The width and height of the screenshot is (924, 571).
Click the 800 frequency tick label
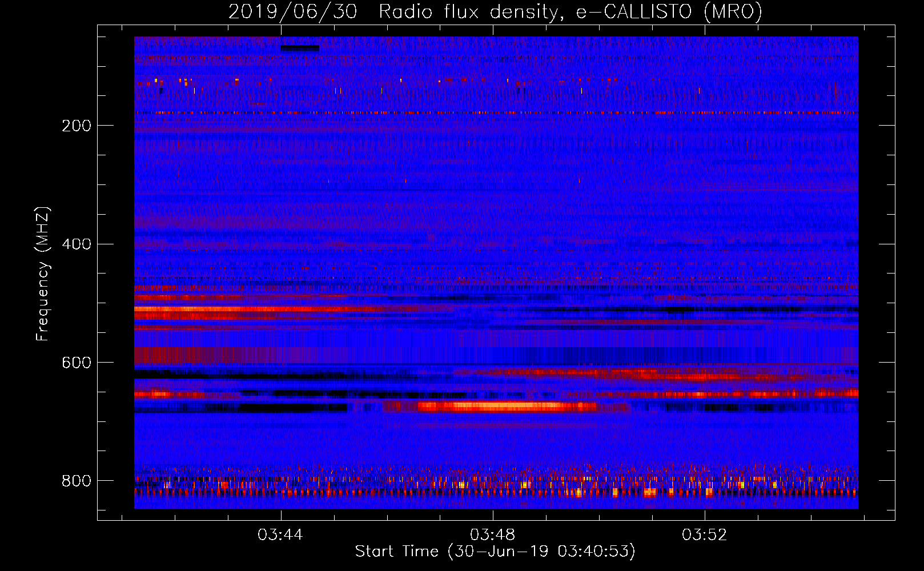(77, 481)
